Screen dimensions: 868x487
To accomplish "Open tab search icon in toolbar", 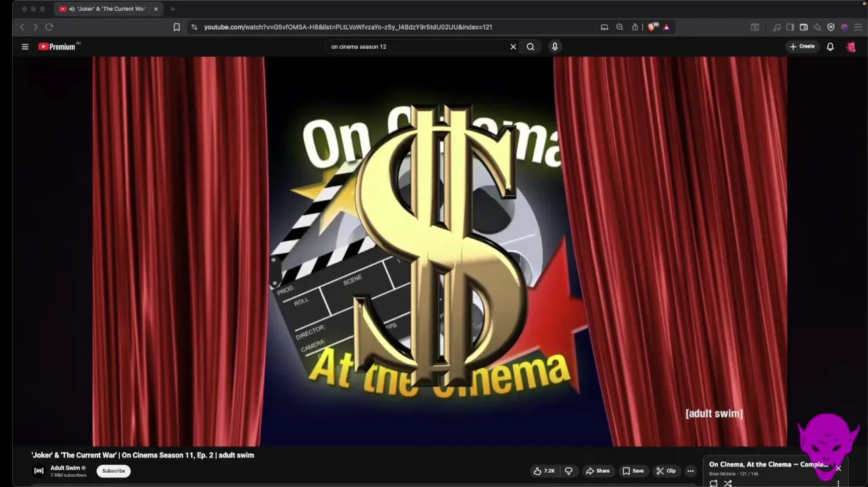I will point(755,27).
